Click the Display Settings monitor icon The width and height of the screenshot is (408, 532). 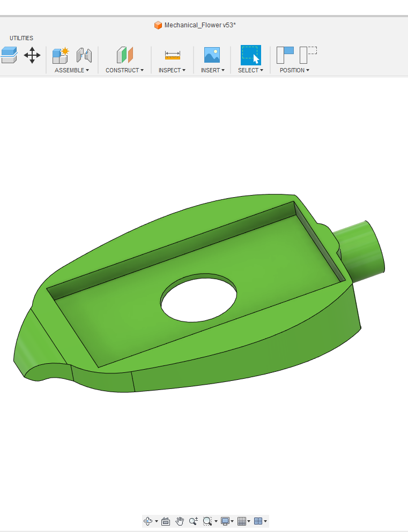tap(225, 521)
